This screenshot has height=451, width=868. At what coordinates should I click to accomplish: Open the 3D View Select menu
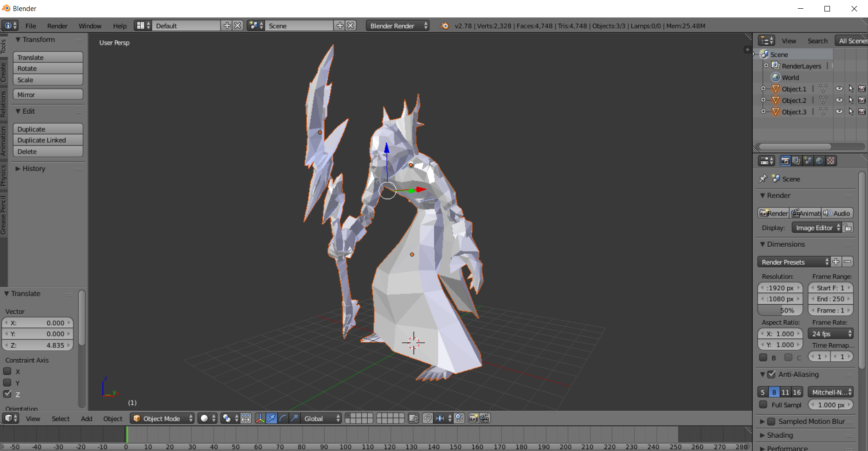pyautogui.click(x=61, y=418)
